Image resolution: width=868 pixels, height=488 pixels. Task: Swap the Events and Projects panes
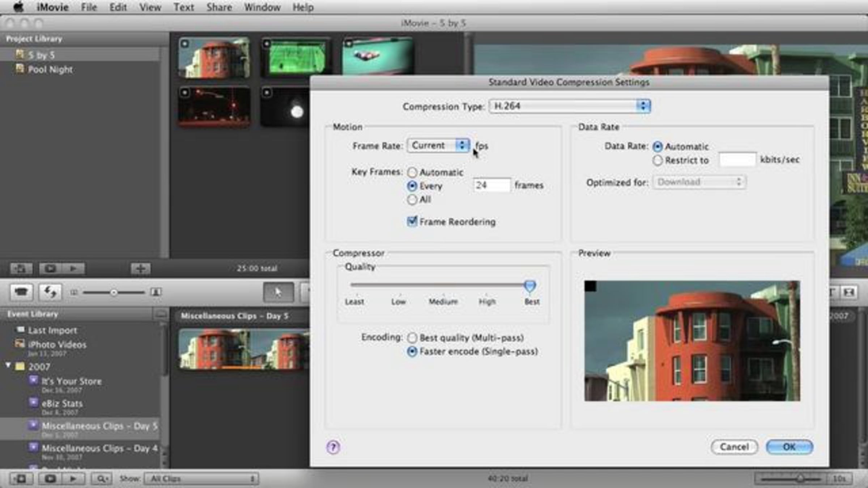(50, 292)
